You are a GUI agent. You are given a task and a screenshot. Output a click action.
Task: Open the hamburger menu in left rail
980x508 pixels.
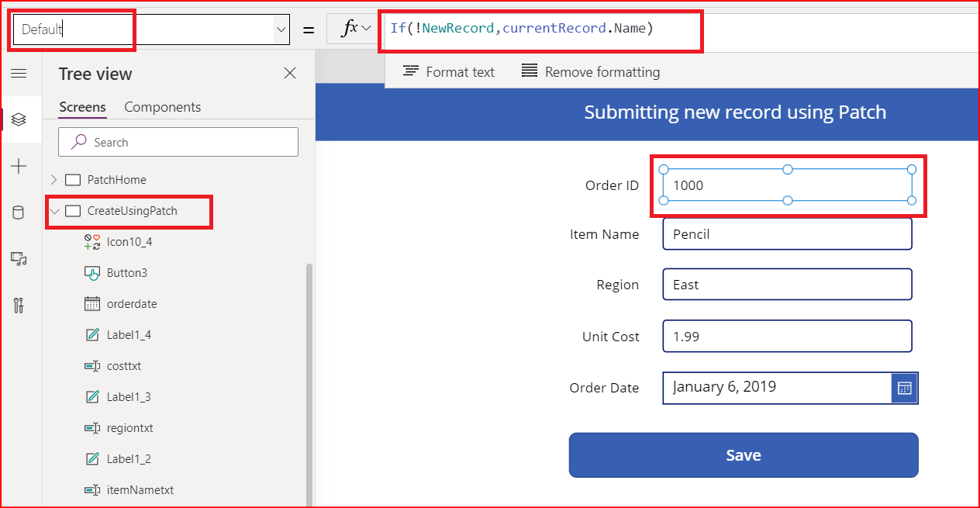click(x=19, y=73)
